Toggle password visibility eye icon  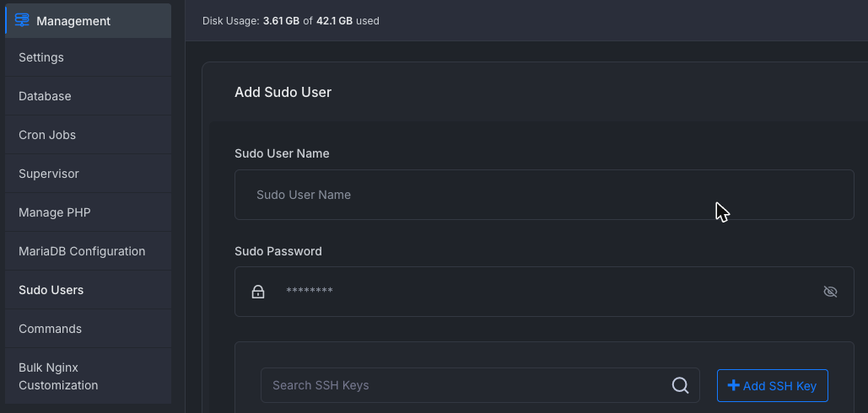(830, 292)
